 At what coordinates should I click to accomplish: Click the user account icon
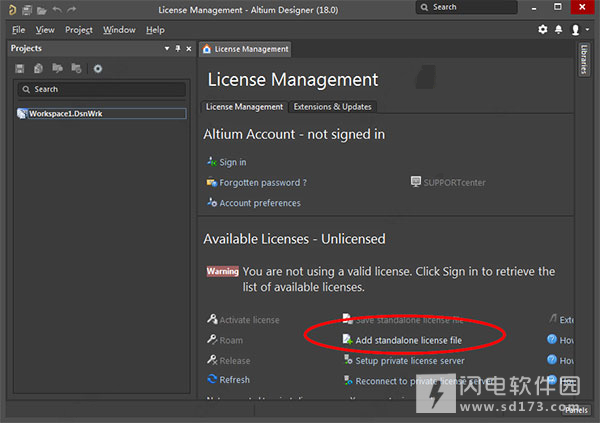click(575, 30)
